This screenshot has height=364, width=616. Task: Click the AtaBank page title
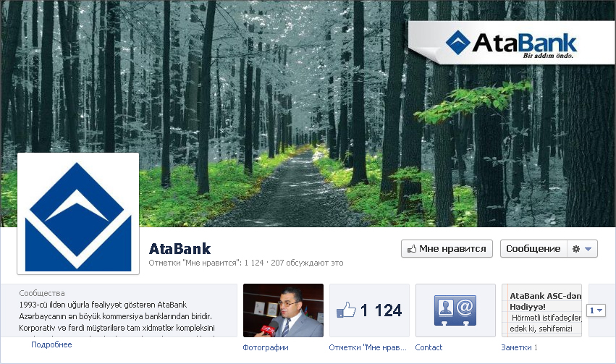(x=180, y=249)
